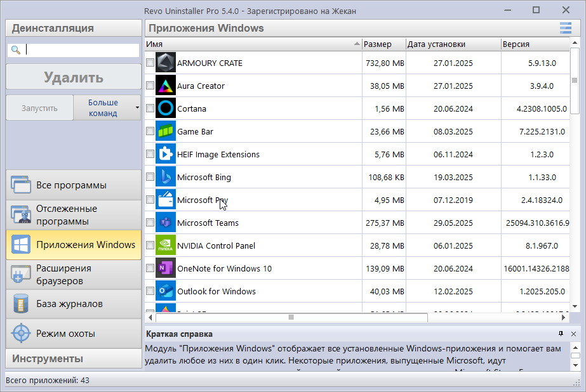
Task: Click the 'Режим охоты' crosshair icon
Action: [x=21, y=333]
